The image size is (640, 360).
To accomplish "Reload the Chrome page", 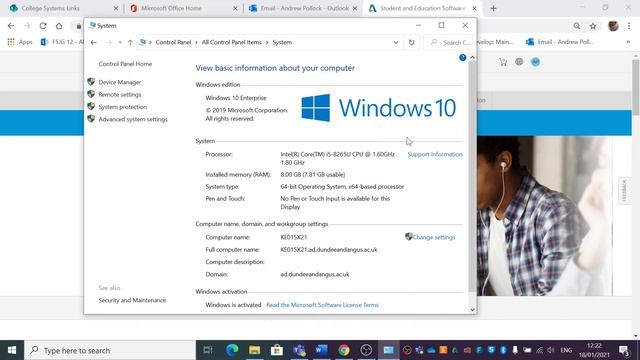I will coord(43,26).
